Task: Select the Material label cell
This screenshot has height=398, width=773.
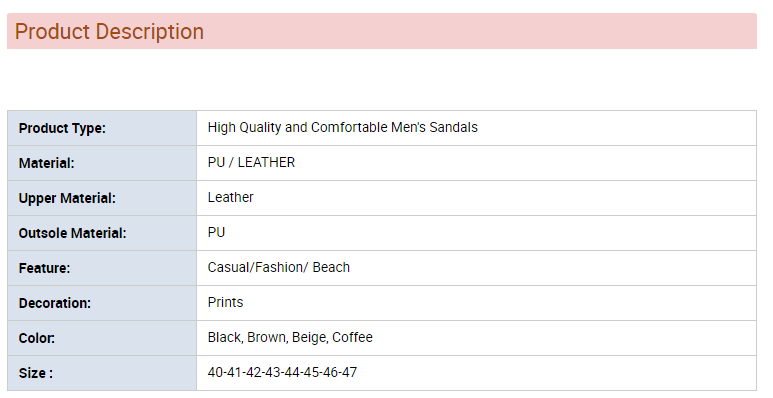Action: coord(102,163)
